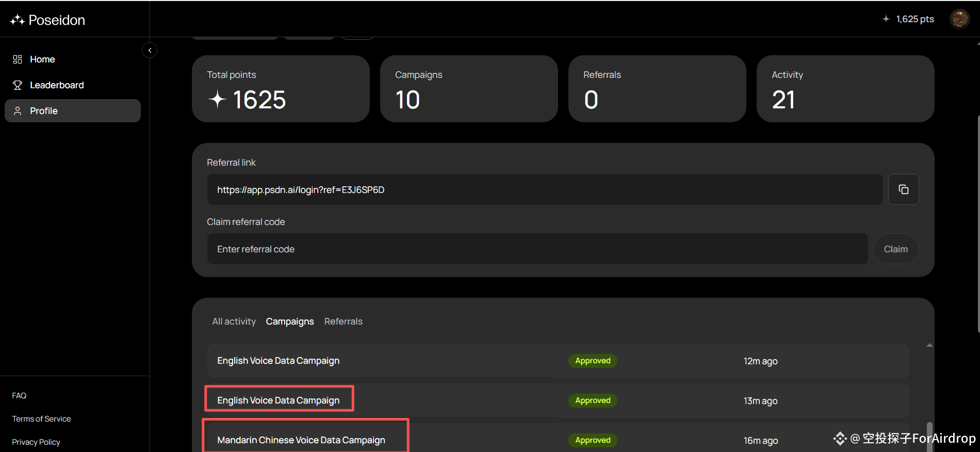Open the Home page
Screen dimensions: 980x452
73,59
